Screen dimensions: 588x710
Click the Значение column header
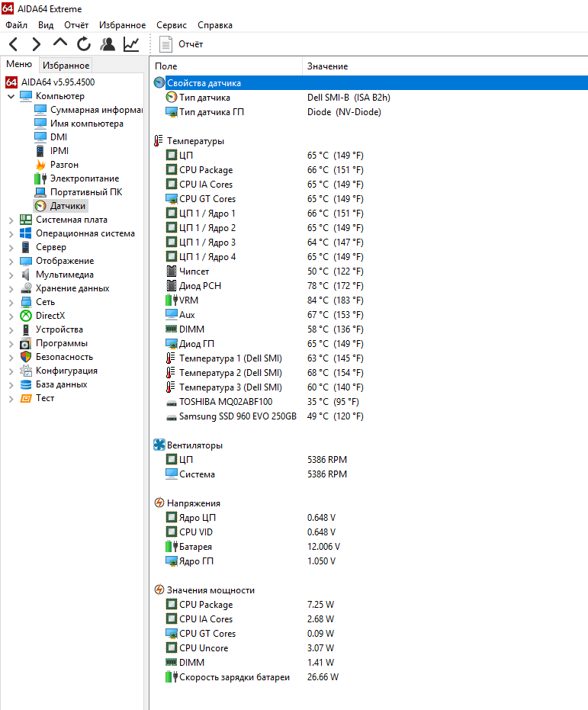(x=327, y=67)
